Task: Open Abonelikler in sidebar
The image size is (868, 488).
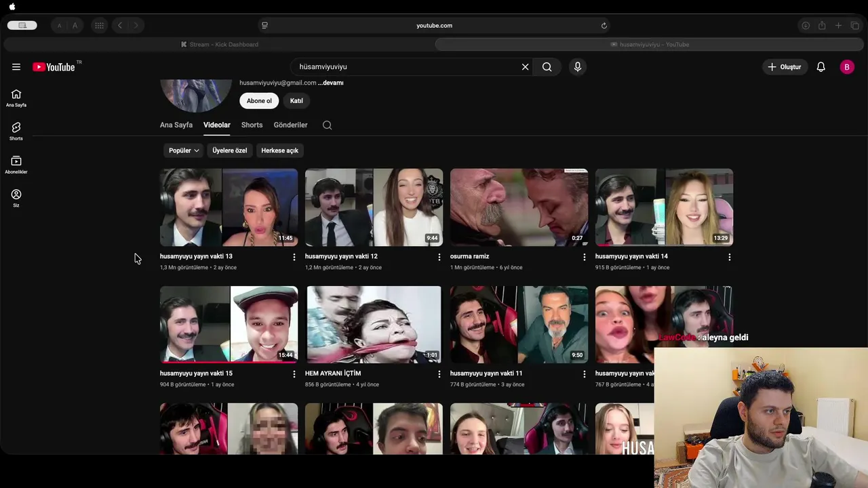Action: click(16, 165)
